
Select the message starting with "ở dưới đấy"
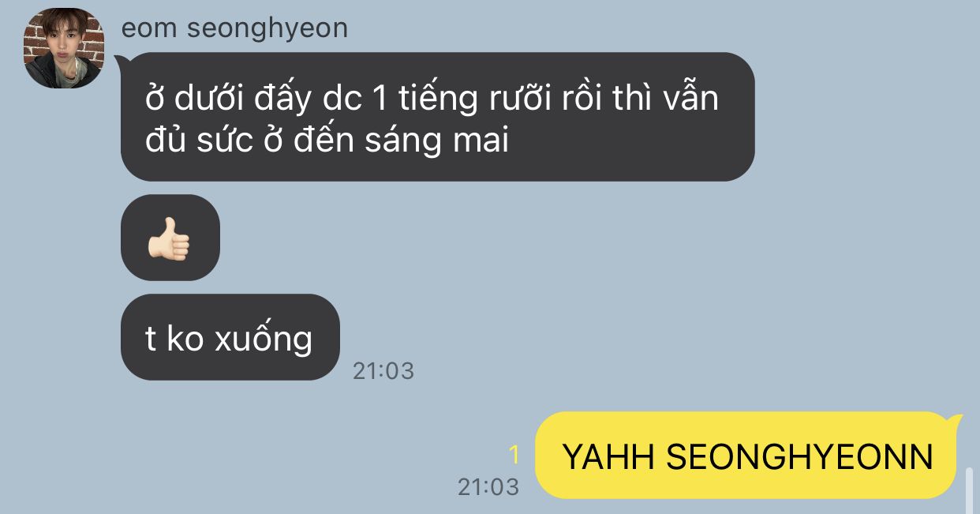click(x=437, y=117)
